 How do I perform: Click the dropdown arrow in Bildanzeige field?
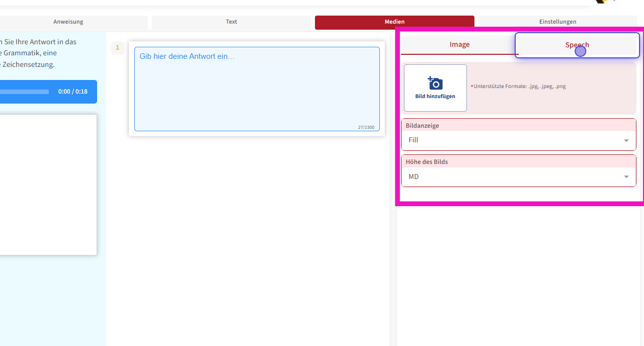[x=626, y=141]
